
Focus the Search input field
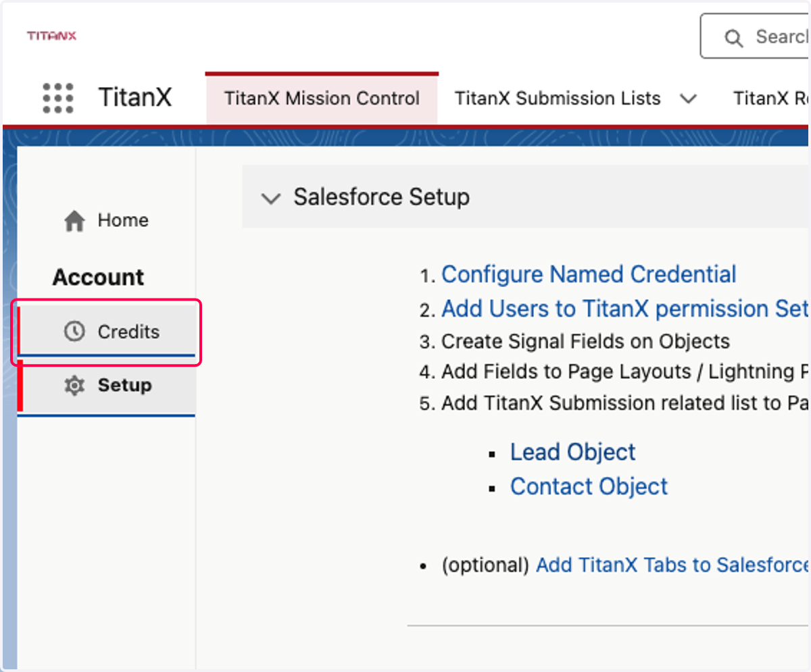tap(755, 36)
